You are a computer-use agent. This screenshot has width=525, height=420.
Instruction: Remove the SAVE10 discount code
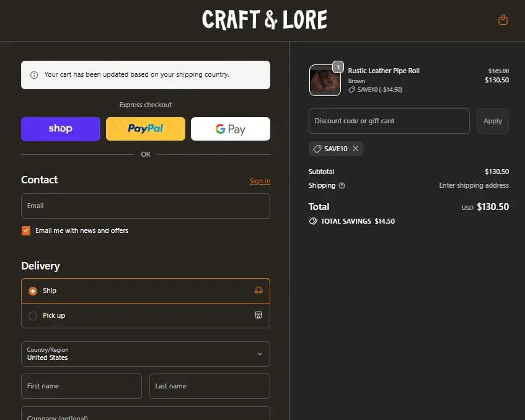coord(356,148)
